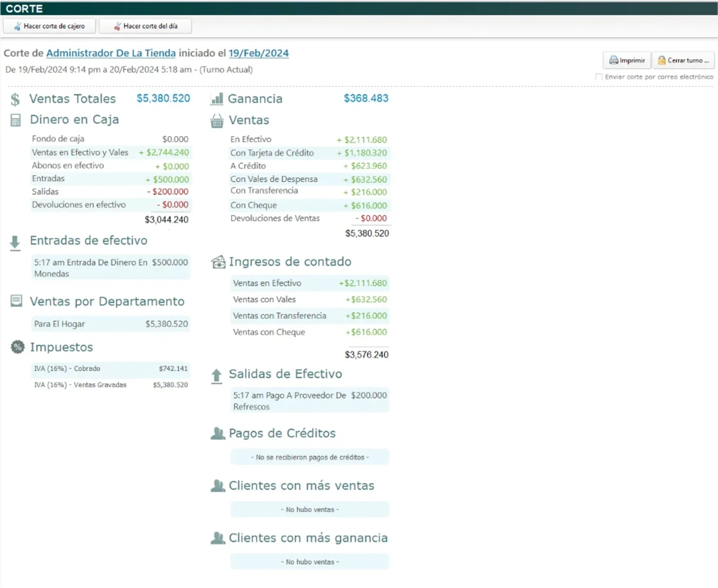The image size is (718, 588).
Task: Click the calculator icon next to Dinero en Caja
Action: (16, 120)
